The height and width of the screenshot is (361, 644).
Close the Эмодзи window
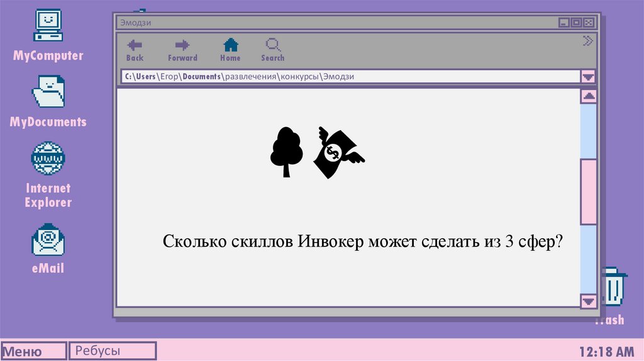589,23
